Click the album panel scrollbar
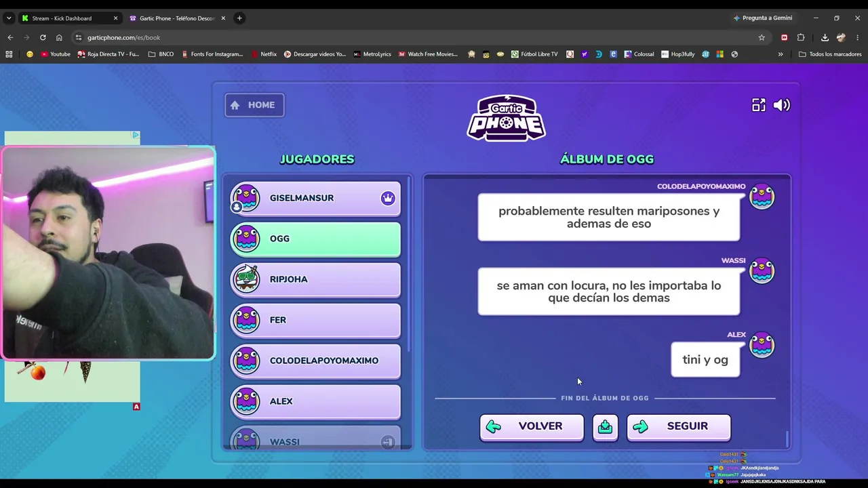868x488 pixels. click(787, 439)
